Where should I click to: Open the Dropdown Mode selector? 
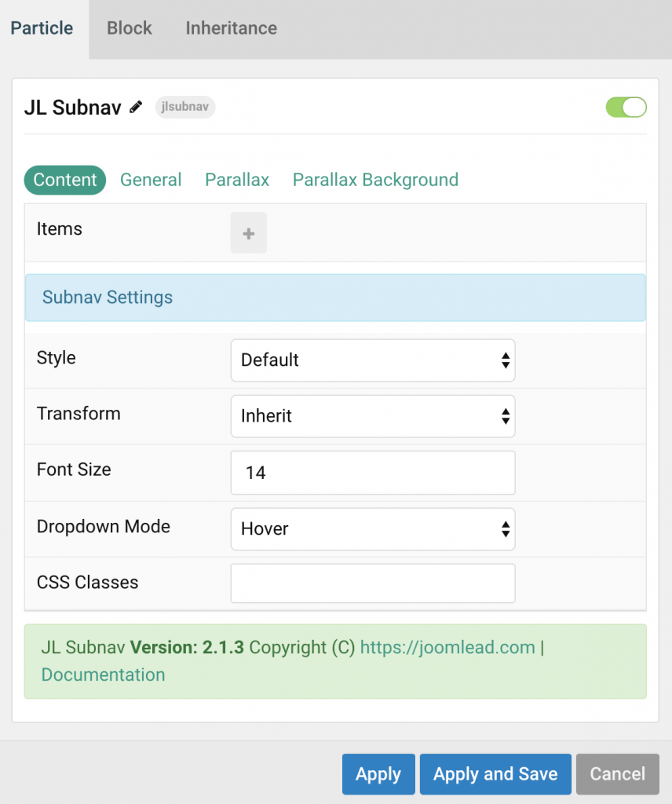click(x=372, y=529)
